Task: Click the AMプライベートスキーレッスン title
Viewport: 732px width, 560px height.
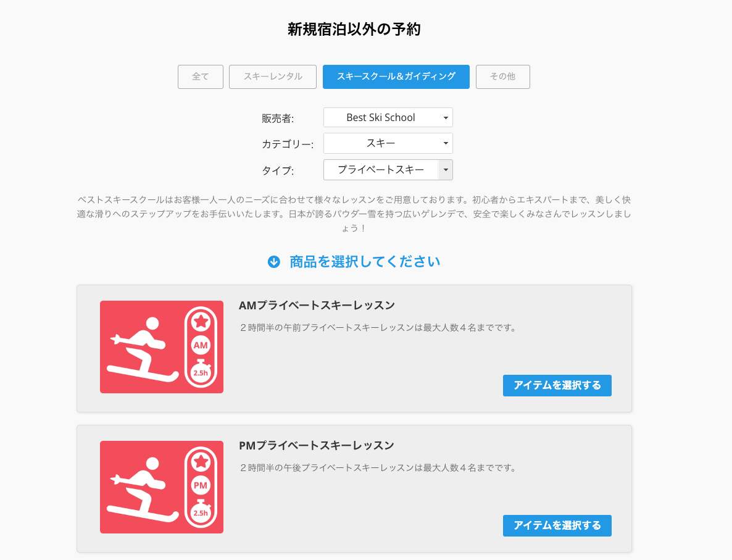Action: click(317, 306)
